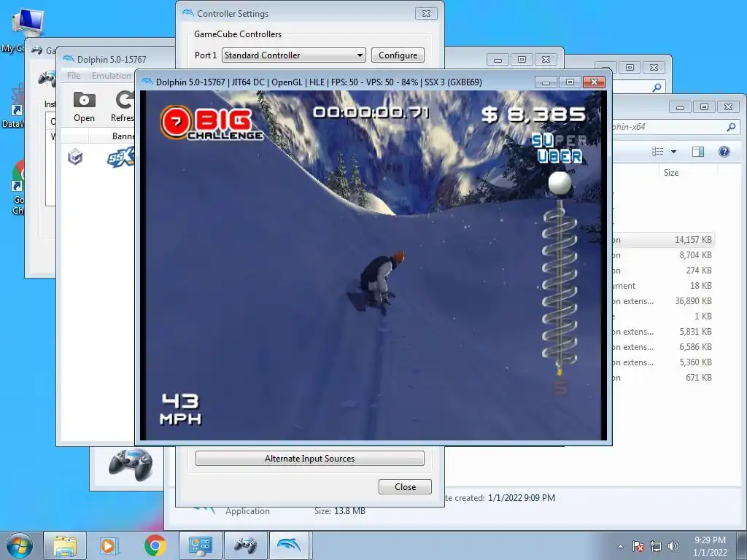Click the Open toolbar icon in Dolphin
The height and width of the screenshot is (560, 747).
point(85,106)
